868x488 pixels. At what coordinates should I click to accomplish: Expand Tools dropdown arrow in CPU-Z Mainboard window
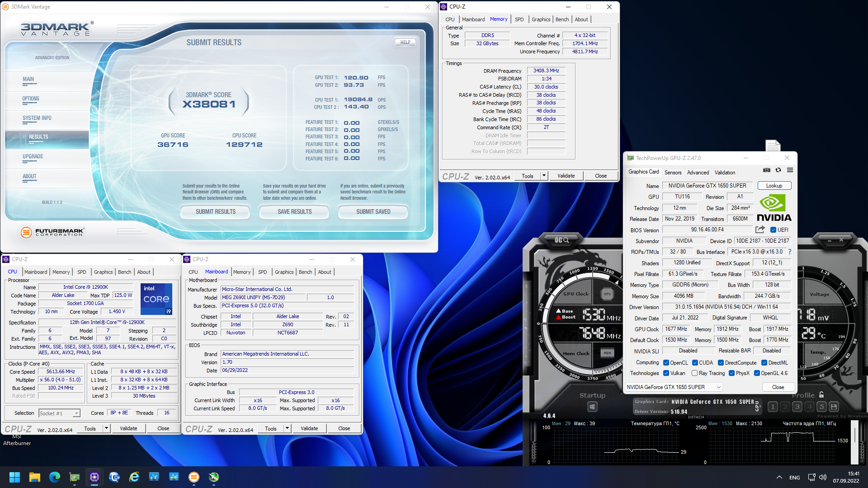tap(287, 428)
